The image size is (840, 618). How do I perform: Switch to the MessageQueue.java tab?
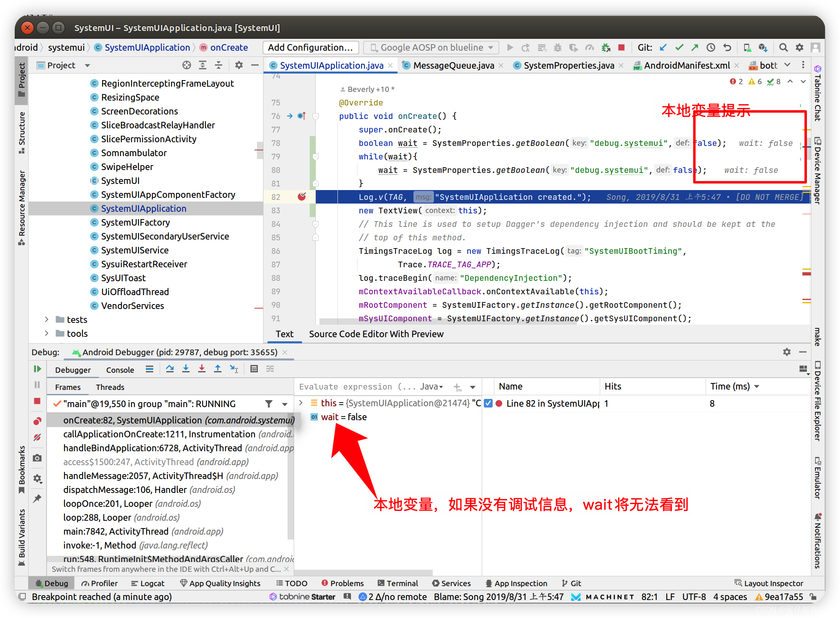coord(453,65)
